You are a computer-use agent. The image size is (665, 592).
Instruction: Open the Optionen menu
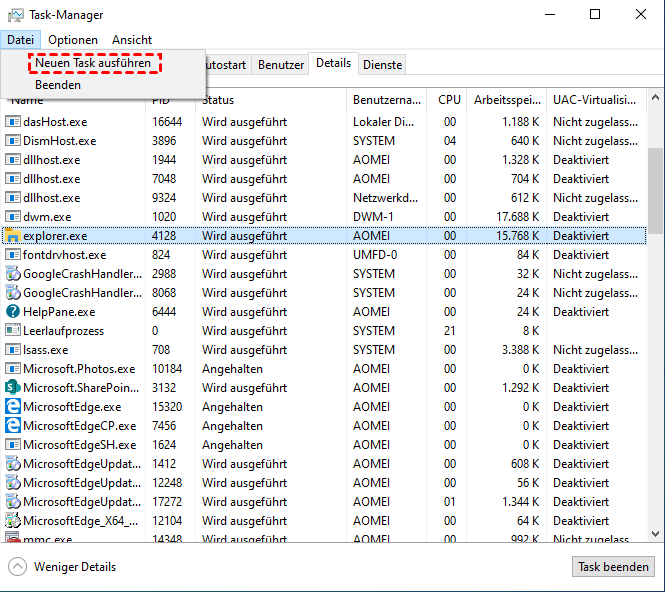73,40
